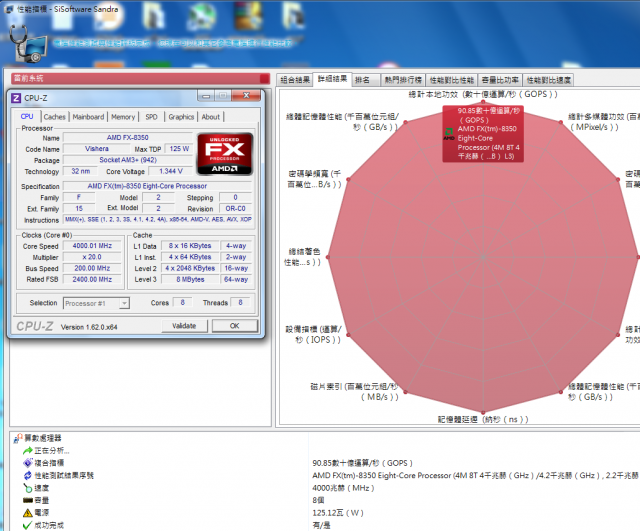Image resolution: width=640 pixels, height=531 pixels.
Task: Click the gauge icon beside 速度
Action: coord(27,488)
